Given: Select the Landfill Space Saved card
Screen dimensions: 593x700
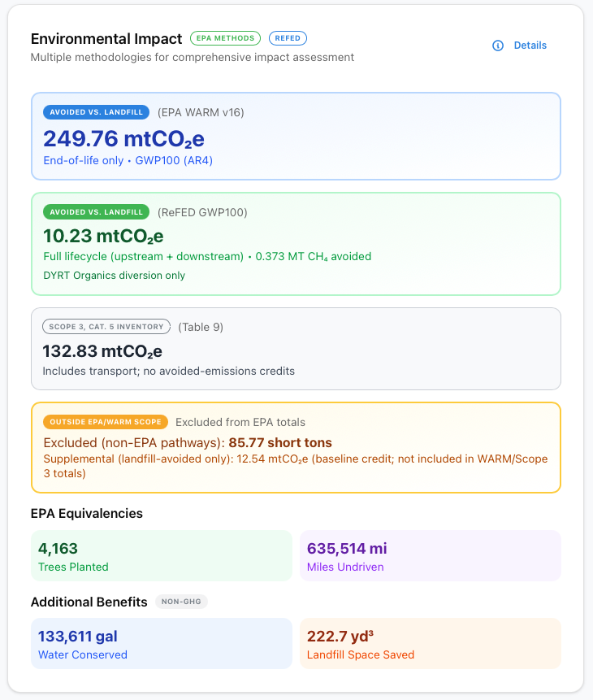Looking at the screenshot, I should (430, 643).
